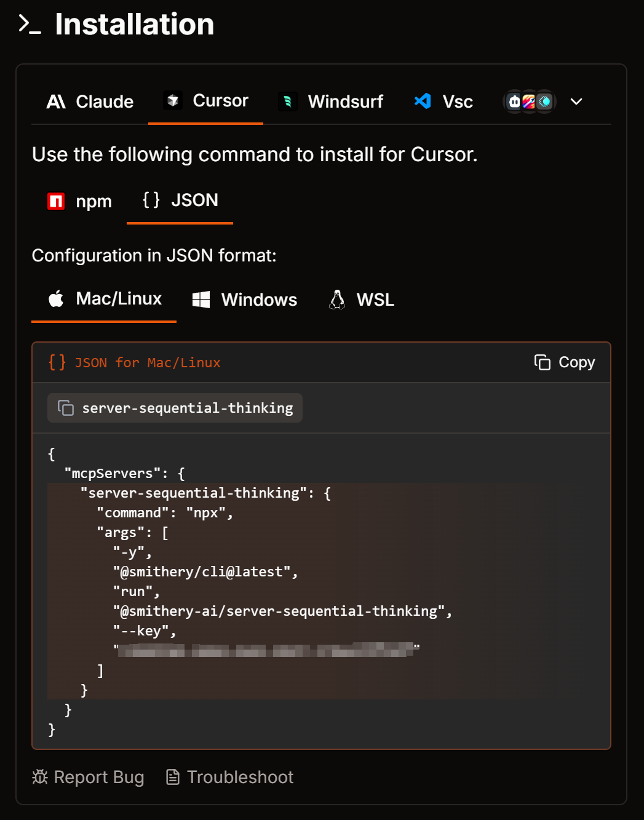The height and width of the screenshot is (820, 644).
Task: Open the Troubleshoot link
Action: 229,777
